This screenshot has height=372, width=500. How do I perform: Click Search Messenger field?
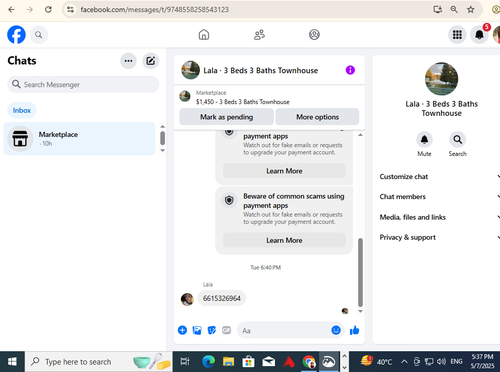pyautogui.click(x=83, y=84)
